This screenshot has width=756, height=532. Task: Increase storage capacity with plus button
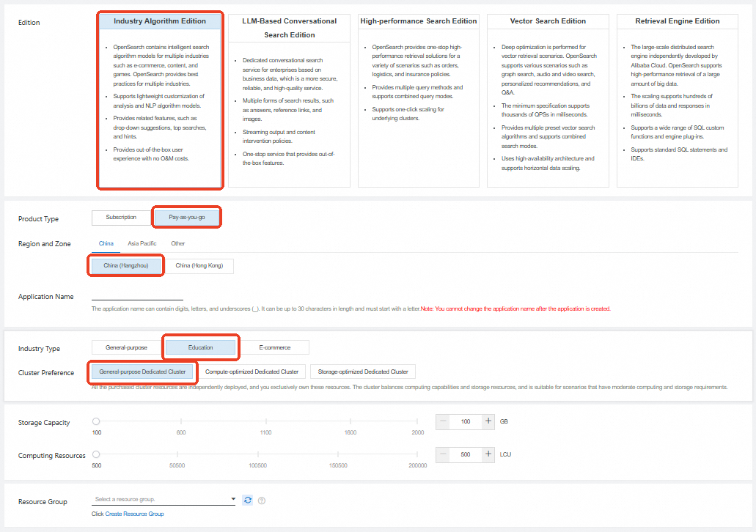click(488, 421)
